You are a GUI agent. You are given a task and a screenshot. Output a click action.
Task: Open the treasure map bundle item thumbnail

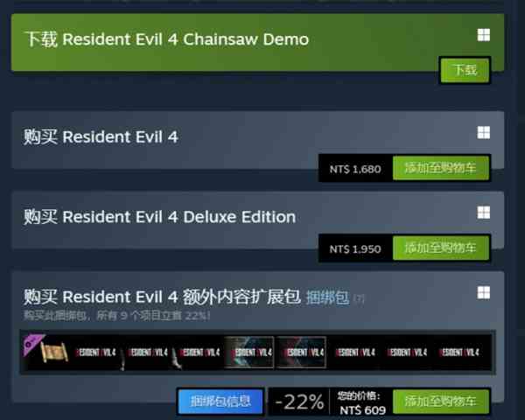[46, 353]
